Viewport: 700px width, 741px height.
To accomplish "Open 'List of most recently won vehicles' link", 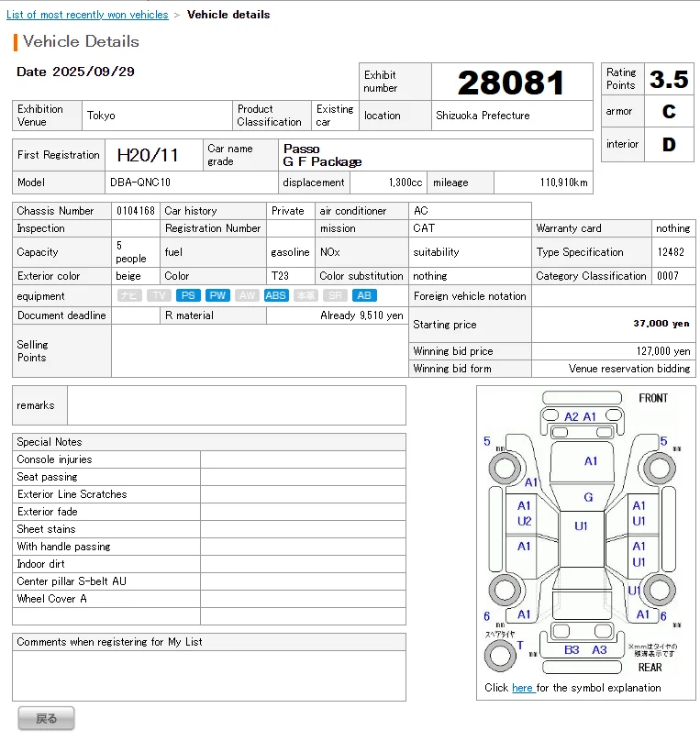I will [87, 15].
